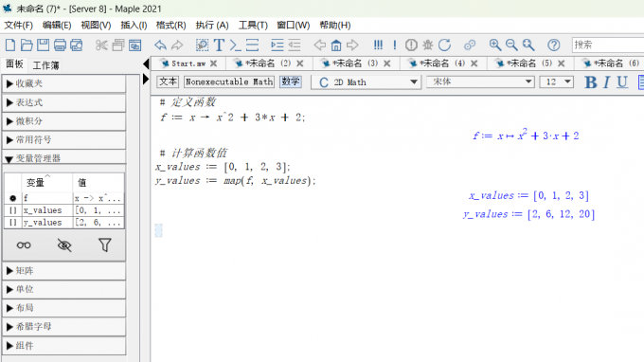Viewport: 644px width, 362px height.
Task: Open debugger with bug icon
Action: point(428,45)
